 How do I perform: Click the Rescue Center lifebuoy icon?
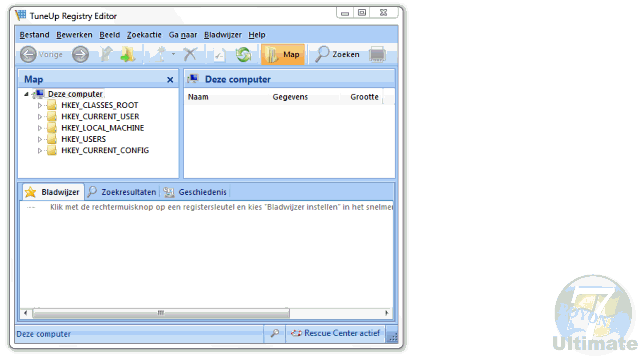click(x=296, y=333)
